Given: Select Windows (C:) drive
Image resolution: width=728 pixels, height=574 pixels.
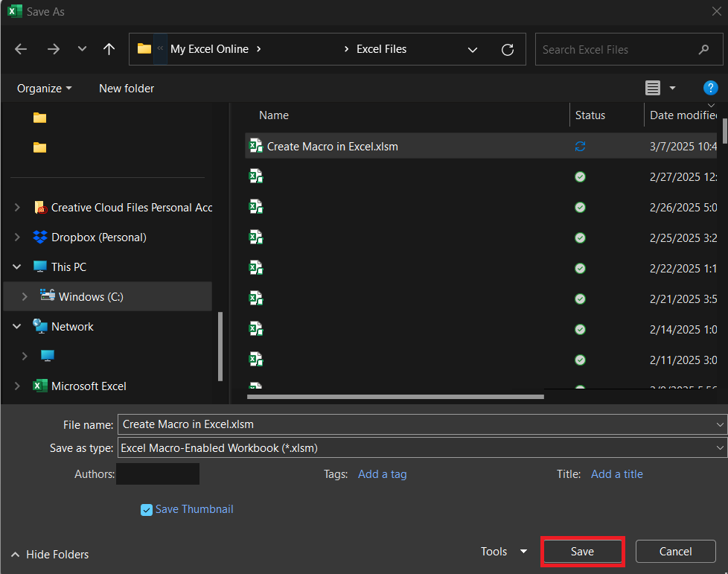Looking at the screenshot, I should tap(91, 297).
